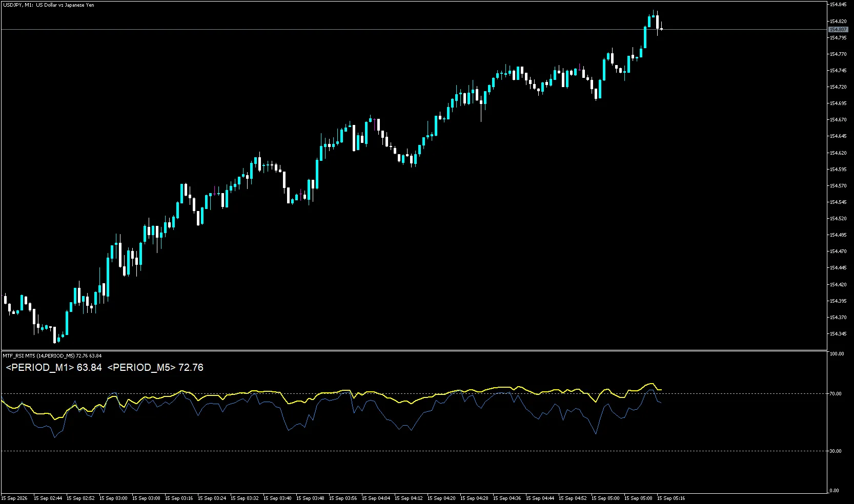Click the 154.595 price axis label
This screenshot has height=504, width=854.
(838, 170)
